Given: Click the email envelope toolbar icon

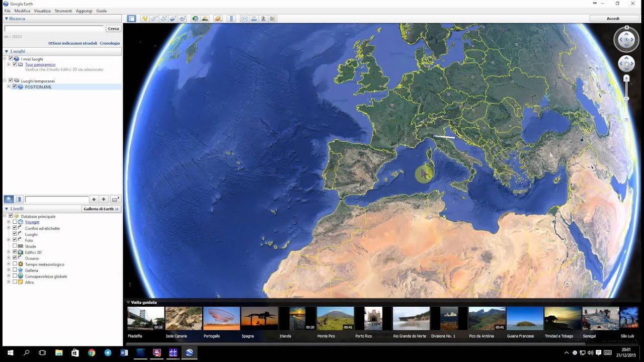Looking at the screenshot, I should [245, 19].
